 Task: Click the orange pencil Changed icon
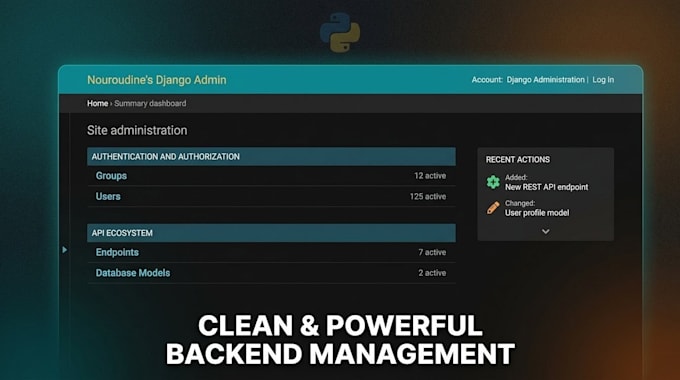(x=493, y=208)
